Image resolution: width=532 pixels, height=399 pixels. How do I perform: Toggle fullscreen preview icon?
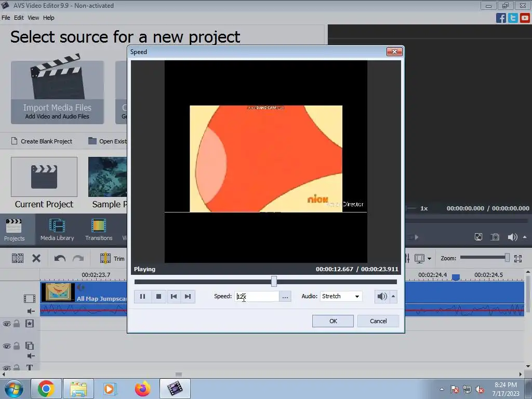tap(478, 237)
